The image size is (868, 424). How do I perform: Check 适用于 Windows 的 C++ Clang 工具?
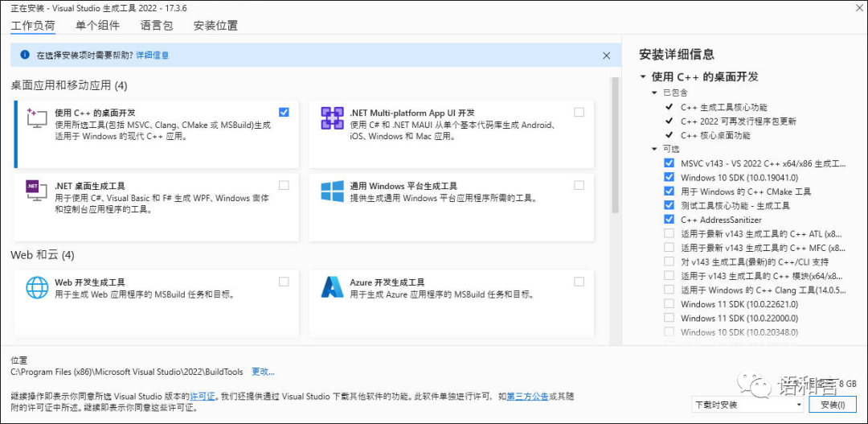(669, 290)
